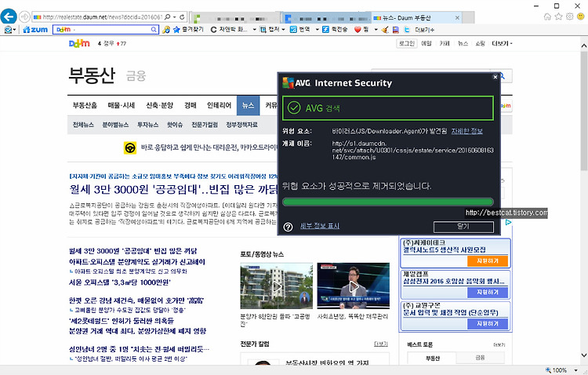
Task: Open the 투자뉴스 submenu
Action: tap(147, 125)
